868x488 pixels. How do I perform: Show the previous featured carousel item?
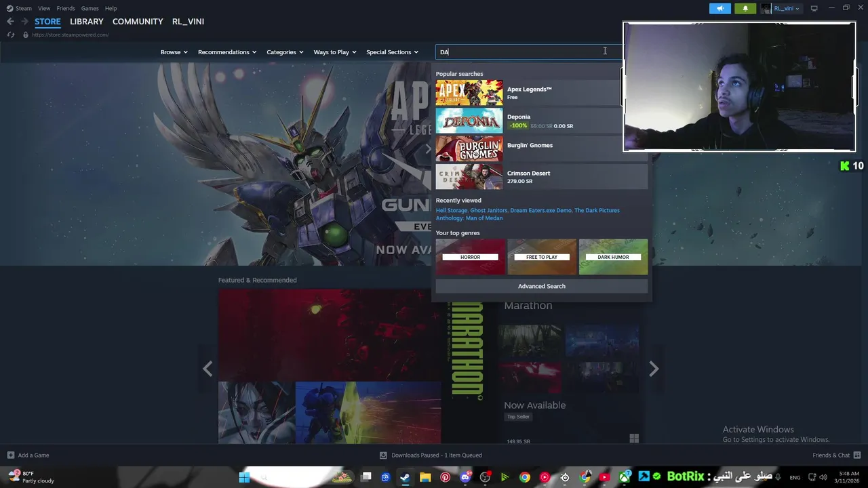click(208, 368)
